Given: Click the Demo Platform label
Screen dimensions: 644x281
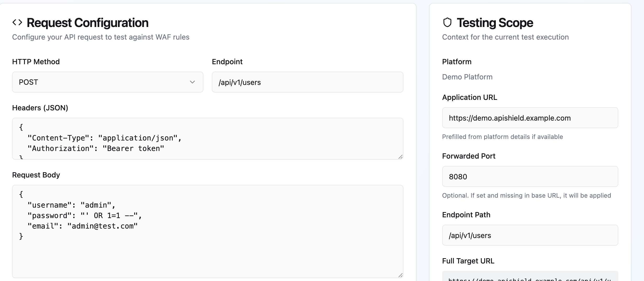Looking at the screenshot, I should click(467, 77).
